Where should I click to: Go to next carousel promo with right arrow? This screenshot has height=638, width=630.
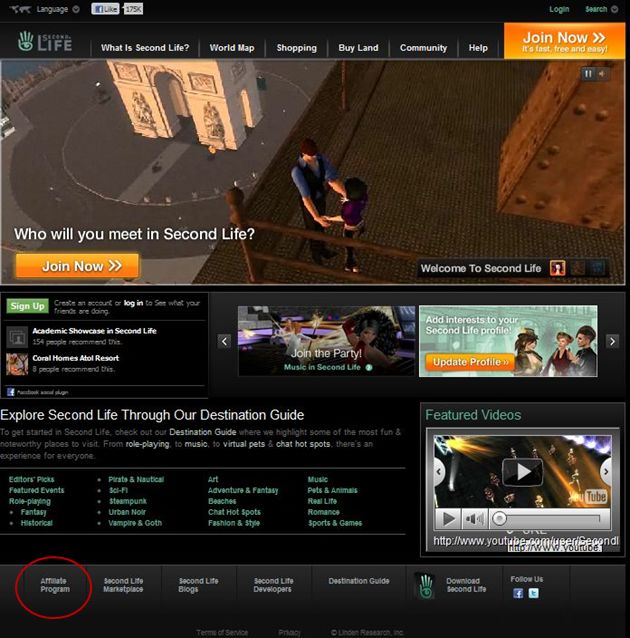(x=612, y=341)
